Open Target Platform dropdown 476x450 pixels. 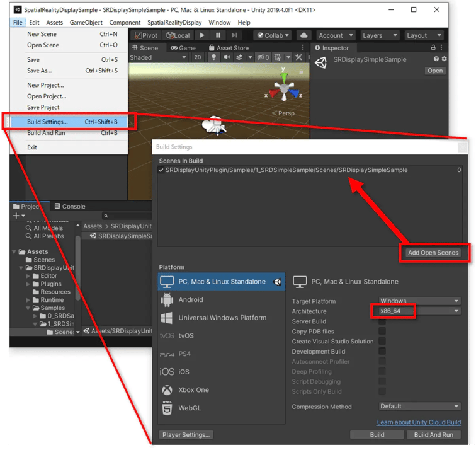[x=419, y=301]
